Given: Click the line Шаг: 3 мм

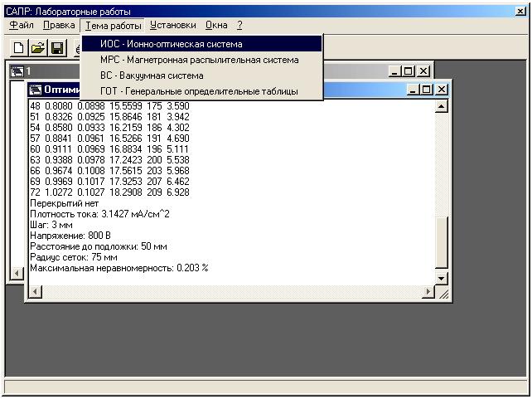Looking at the screenshot, I should [51, 225].
